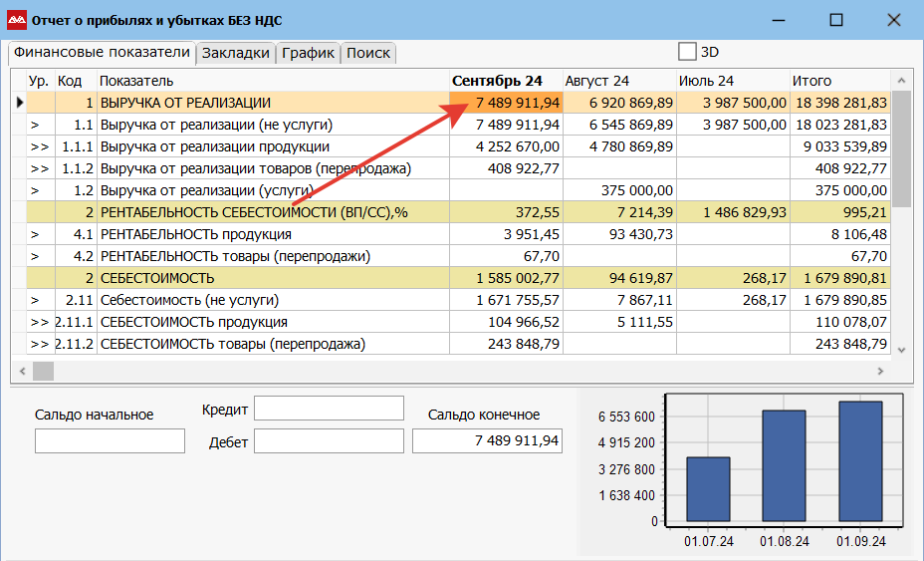Click the current-row pointer arrow marker
924x561 pixels.
point(20,103)
